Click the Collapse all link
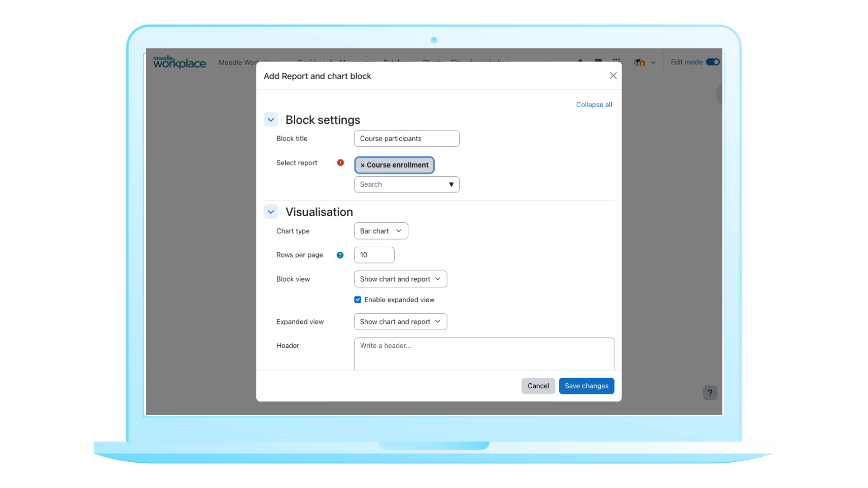Screen dimensions: 868x488 [594, 104]
